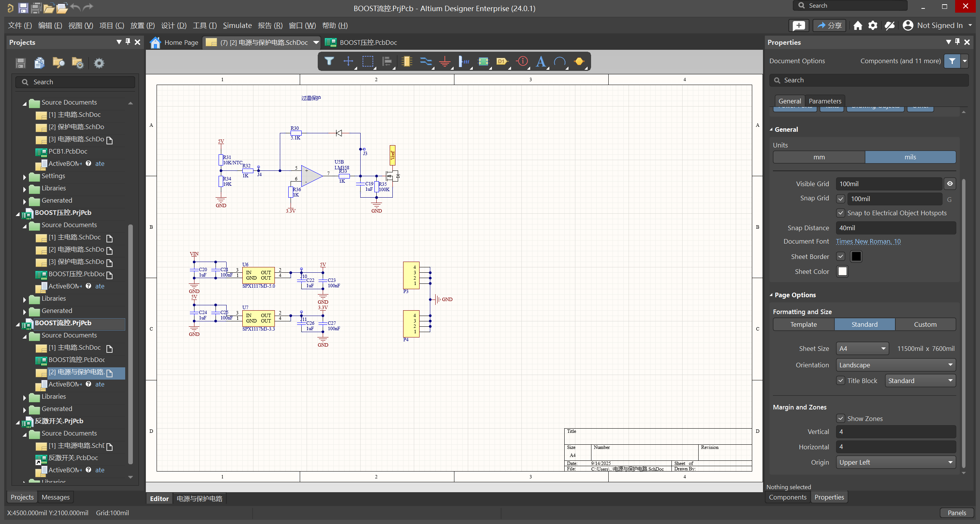Open the Simulate menu
Image resolution: width=980 pixels, height=524 pixels.
[237, 25]
